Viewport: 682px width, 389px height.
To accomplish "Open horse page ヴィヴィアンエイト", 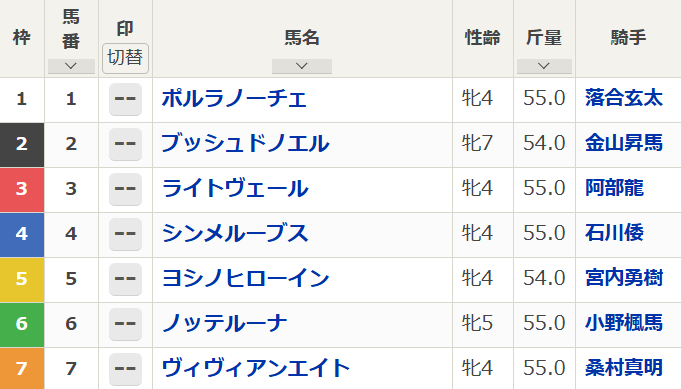I will click(x=256, y=369).
